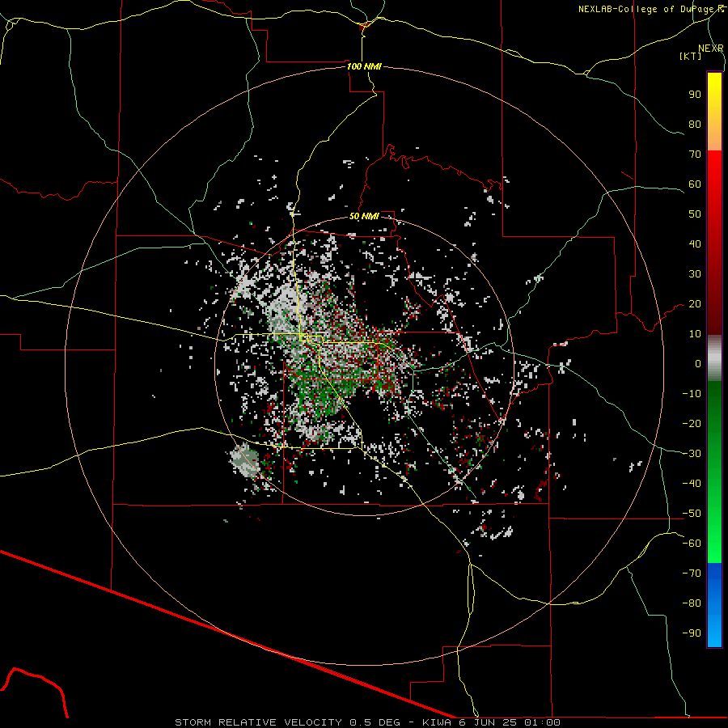The width and height of the screenshot is (728, 728).
Task: Click the blue bottom segment of the color bar
Action: [714, 605]
